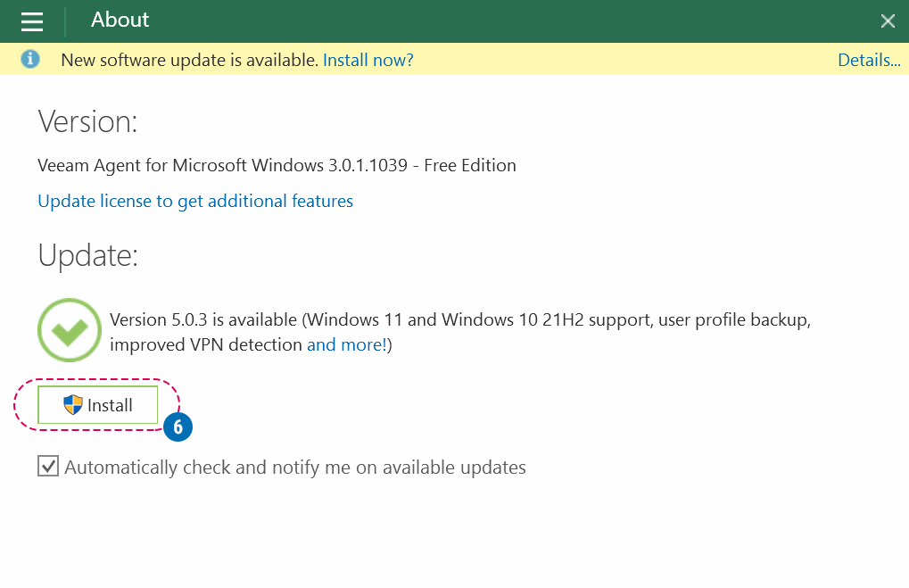Click the 'Automatically check and notify me' label
The width and height of the screenshot is (909, 588).
[294, 468]
